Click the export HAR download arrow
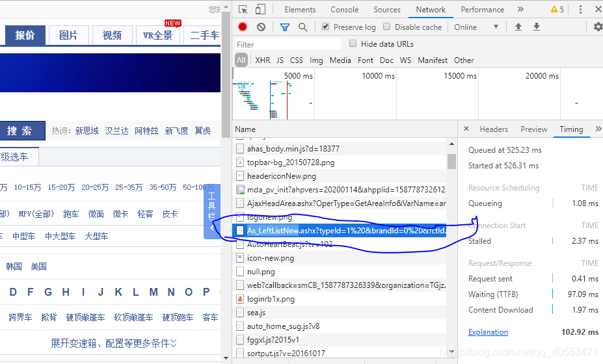 [537, 27]
